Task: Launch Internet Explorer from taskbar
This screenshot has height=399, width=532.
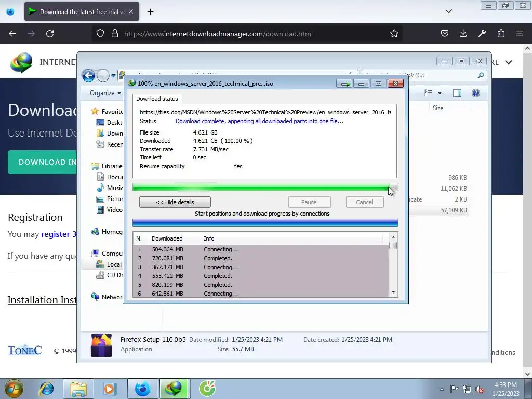Action: tap(46, 389)
